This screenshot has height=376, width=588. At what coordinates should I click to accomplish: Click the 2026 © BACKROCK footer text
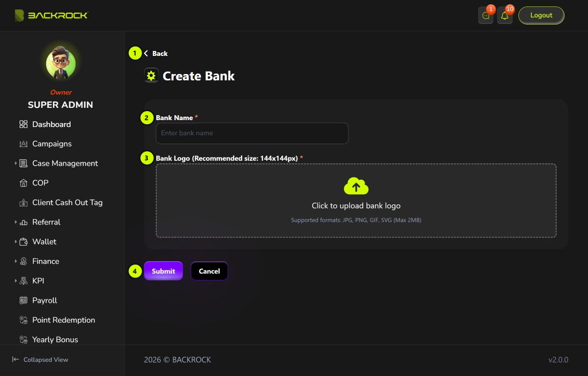point(177,360)
